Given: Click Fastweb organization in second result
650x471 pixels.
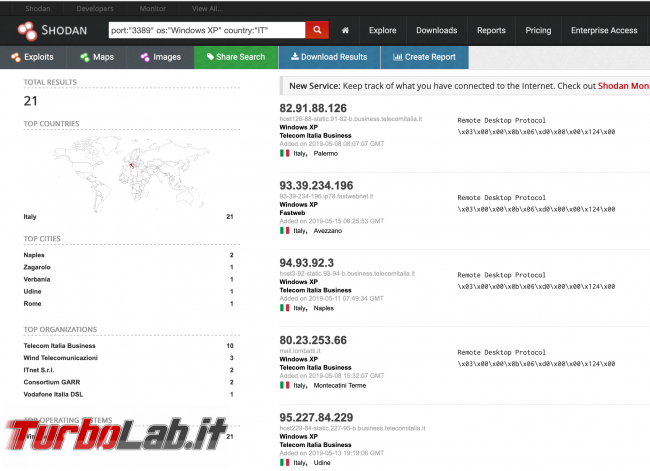Looking at the screenshot, I should point(292,213).
